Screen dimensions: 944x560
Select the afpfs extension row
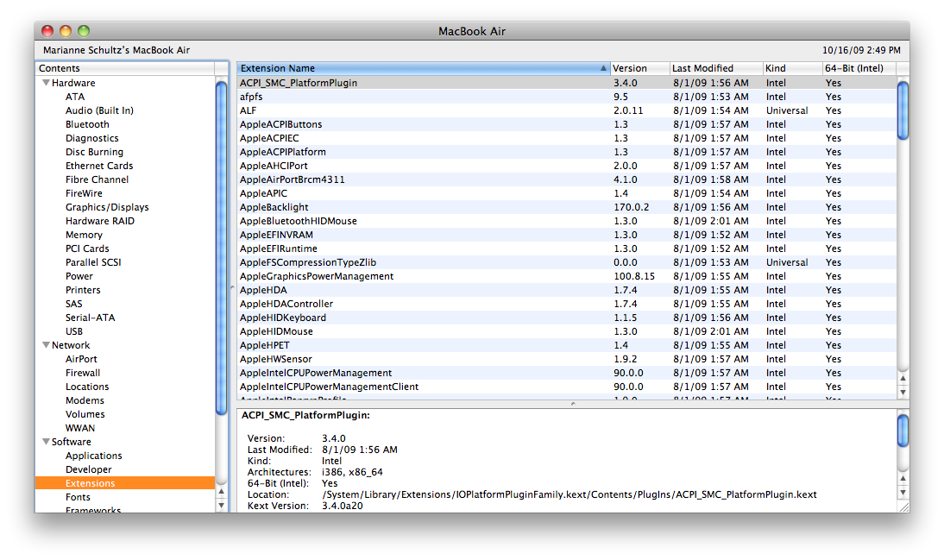(567, 97)
